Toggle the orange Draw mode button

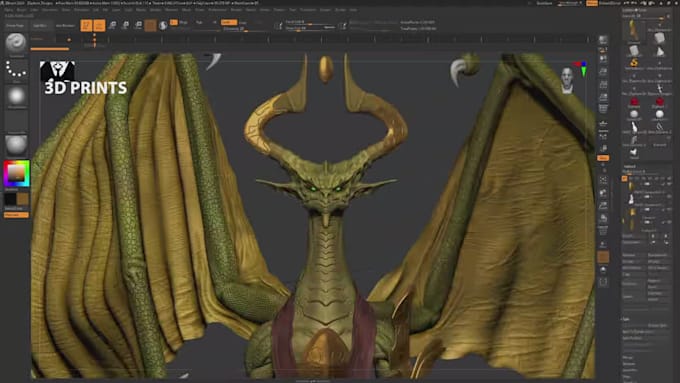[x=99, y=26]
